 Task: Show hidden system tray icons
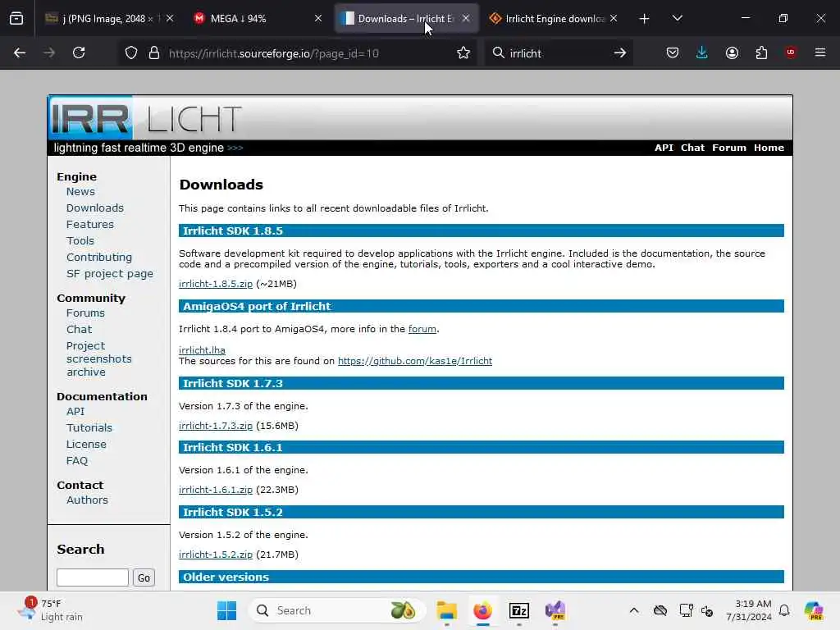[x=634, y=610]
